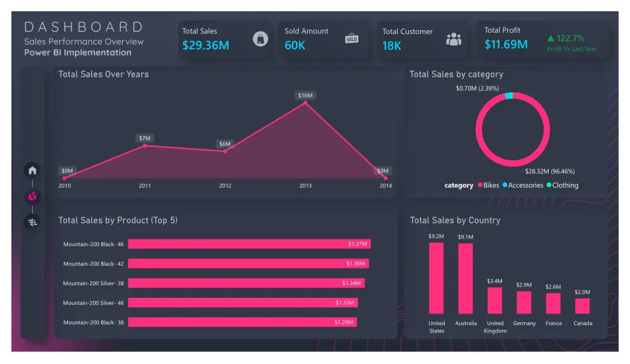Screen dimensions: 630x364
Task: Click the DASHBOARD heading
Action: (84, 27)
